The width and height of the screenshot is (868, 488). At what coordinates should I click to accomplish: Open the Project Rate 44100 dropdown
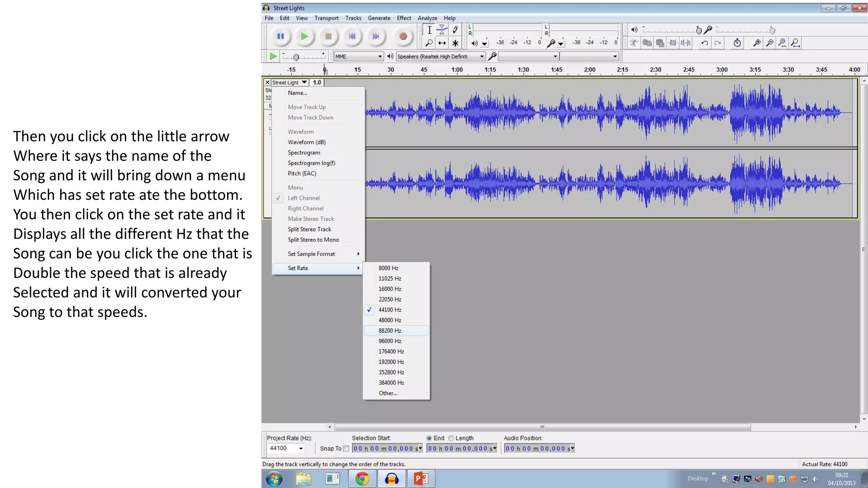[286, 448]
